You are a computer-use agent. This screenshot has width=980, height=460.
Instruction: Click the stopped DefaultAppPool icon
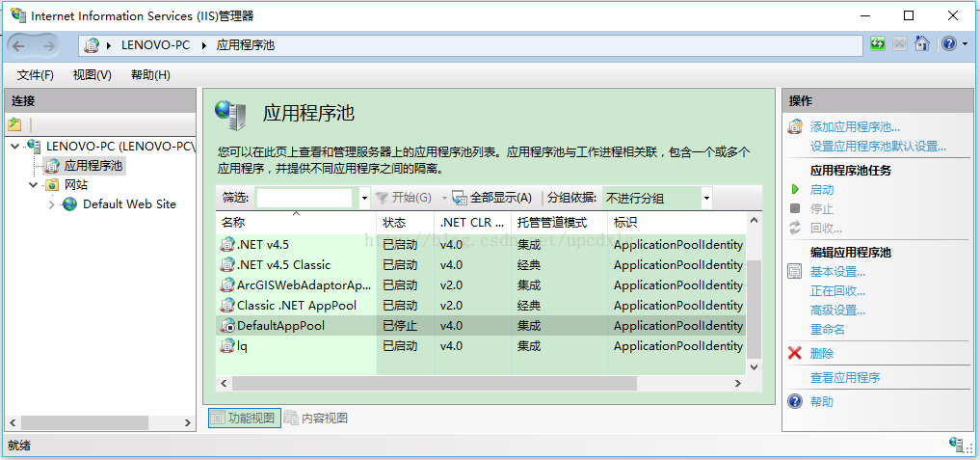point(226,326)
